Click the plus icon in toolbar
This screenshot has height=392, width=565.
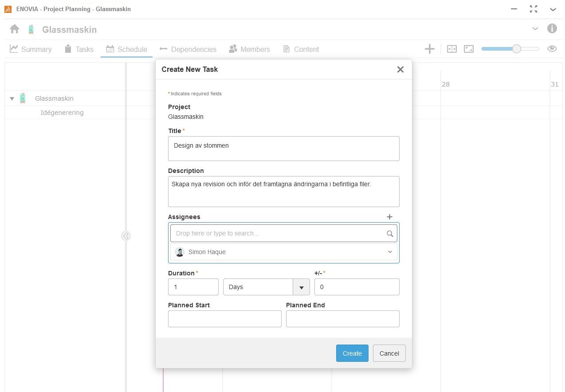(x=429, y=49)
